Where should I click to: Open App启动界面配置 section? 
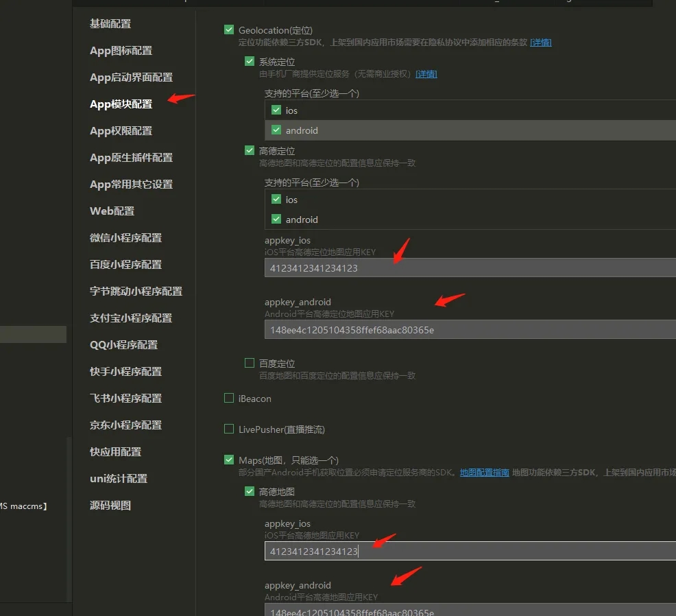(131, 78)
